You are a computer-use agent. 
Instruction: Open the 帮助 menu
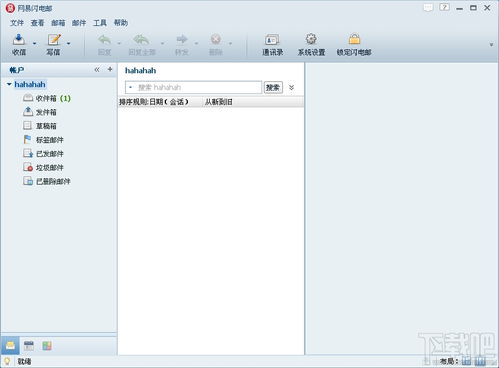click(121, 23)
